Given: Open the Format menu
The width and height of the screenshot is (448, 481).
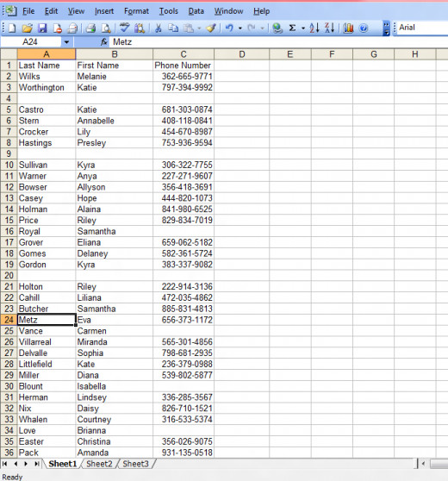Looking at the screenshot, I should (x=136, y=11).
